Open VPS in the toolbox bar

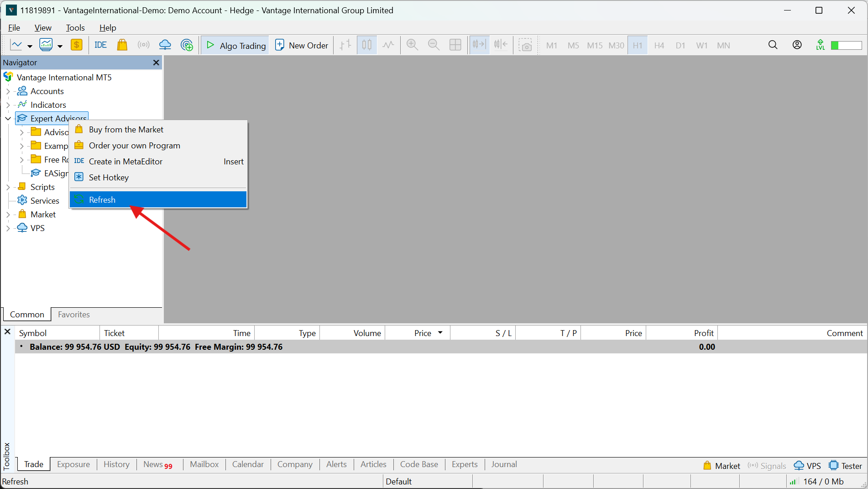(807, 466)
